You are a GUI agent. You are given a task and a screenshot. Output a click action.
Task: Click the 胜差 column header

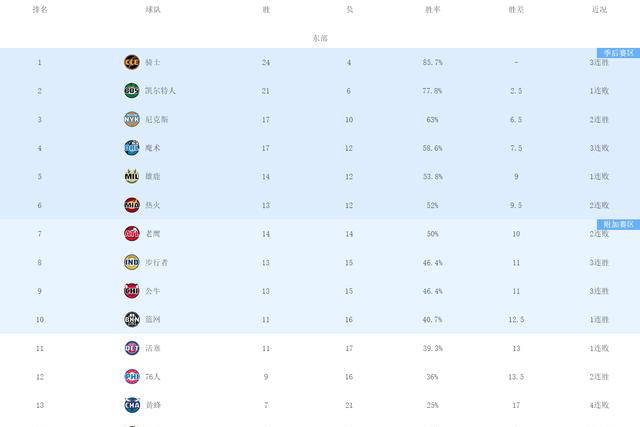coord(516,9)
